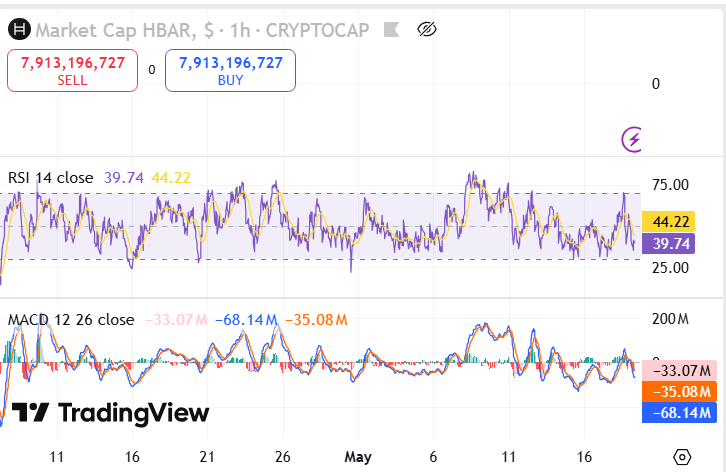The width and height of the screenshot is (726, 472).
Task: Click the SELL 7,913,196,727 button
Action: coord(72,70)
